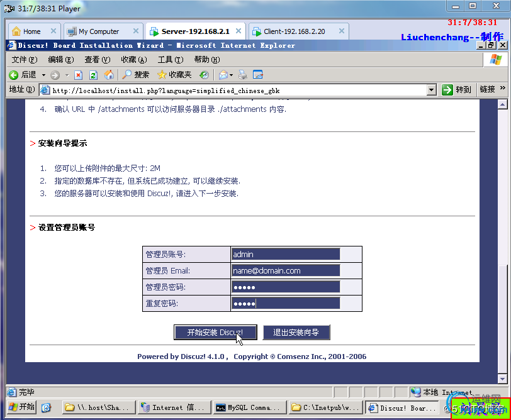Click the 管理员账号 input field
Image resolution: width=511 pixels, height=420 pixels.
[x=286, y=254]
